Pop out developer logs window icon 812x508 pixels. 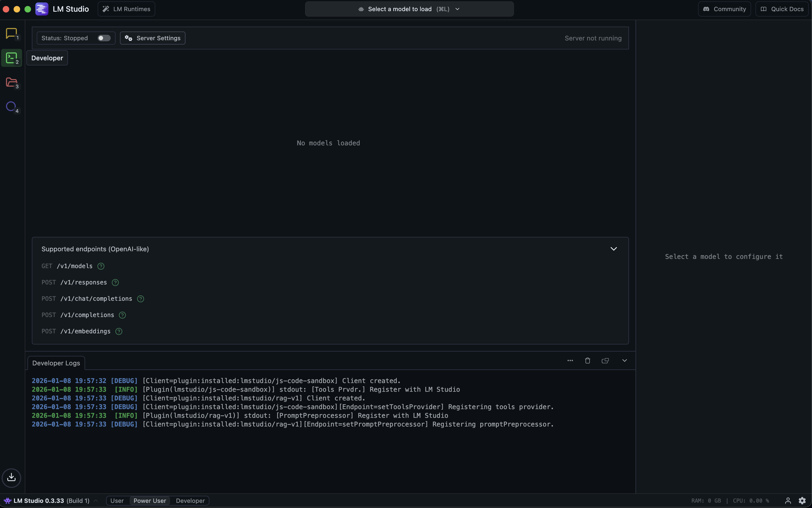click(605, 360)
